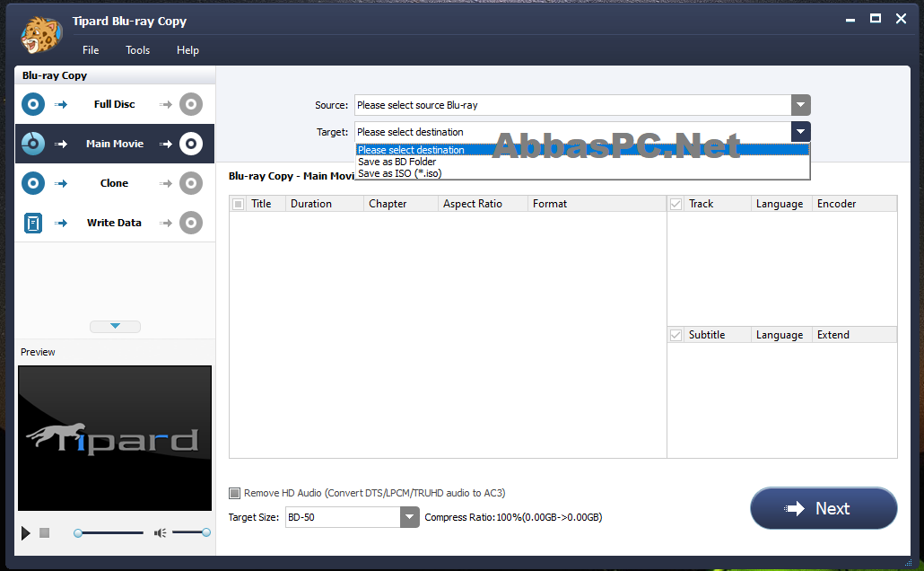Click the Encoder column header

(854, 204)
